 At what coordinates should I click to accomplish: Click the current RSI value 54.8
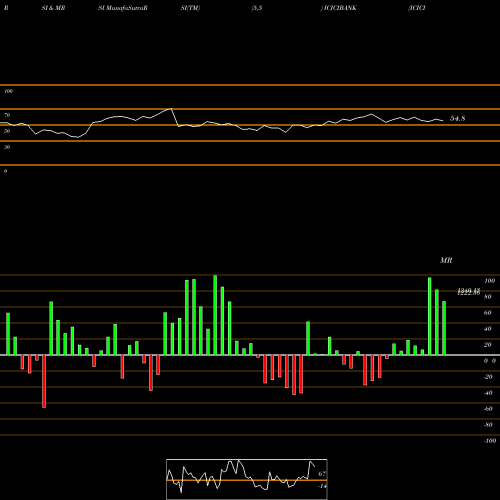tap(458, 118)
